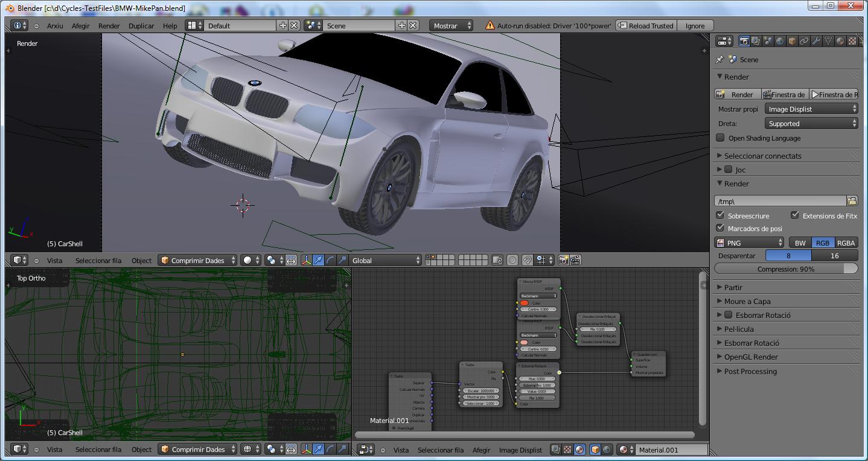This screenshot has height=461, width=868.
Task: Open the World properties tab (globe icon)
Action: tap(780, 41)
